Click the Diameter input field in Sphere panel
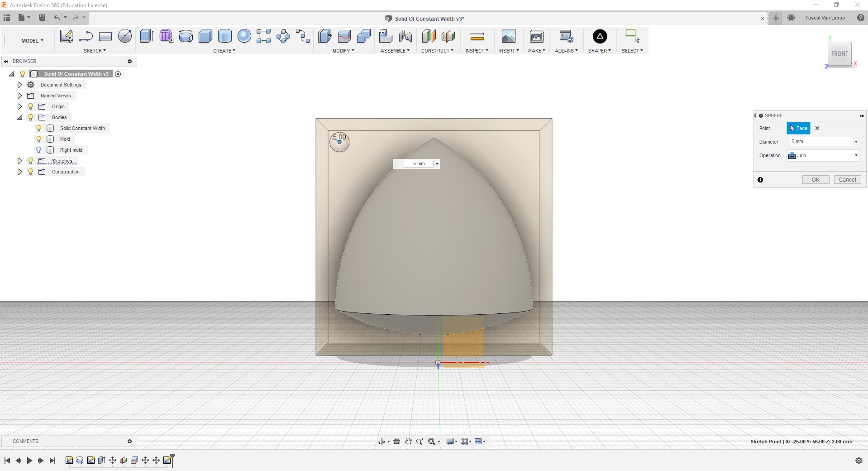 pyautogui.click(x=820, y=142)
